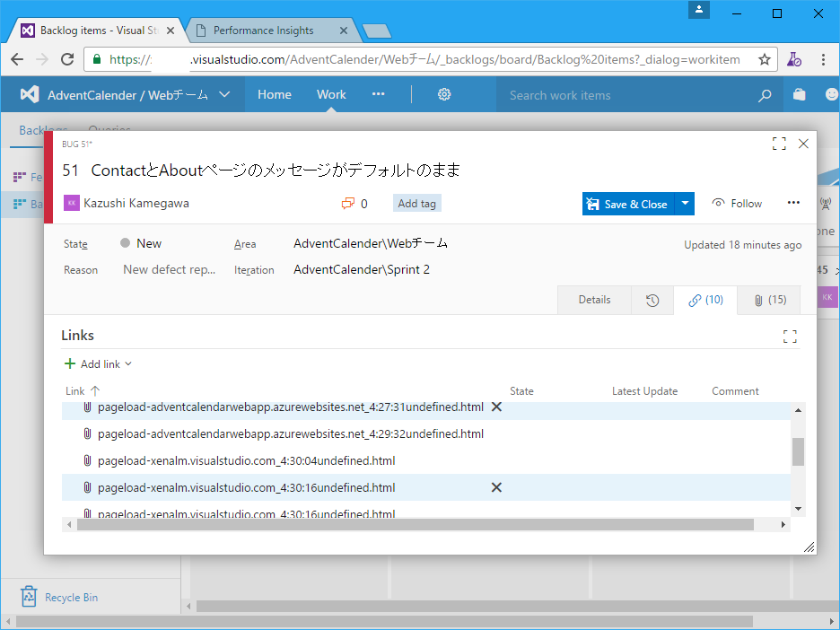Open Reason field New defect rep...
Viewport: 840px width, 630px height.
click(170, 270)
